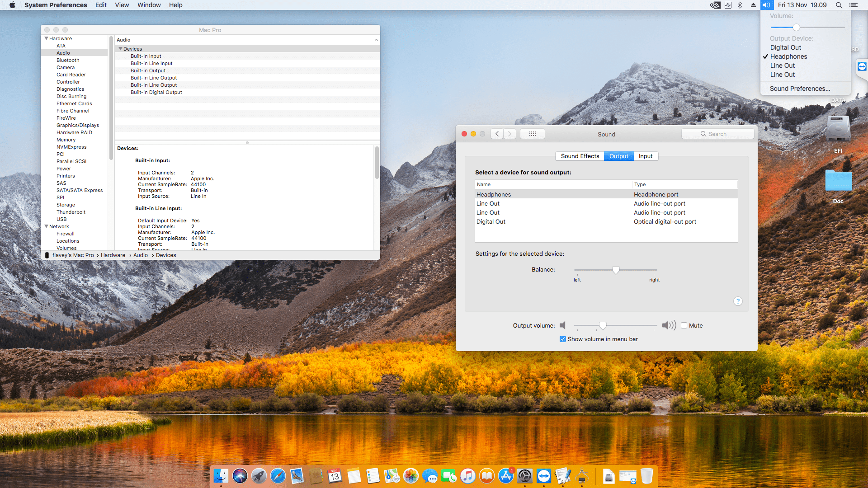Open App Store from the Dock
The width and height of the screenshot is (868, 488).
pyautogui.click(x=506, y=476)
